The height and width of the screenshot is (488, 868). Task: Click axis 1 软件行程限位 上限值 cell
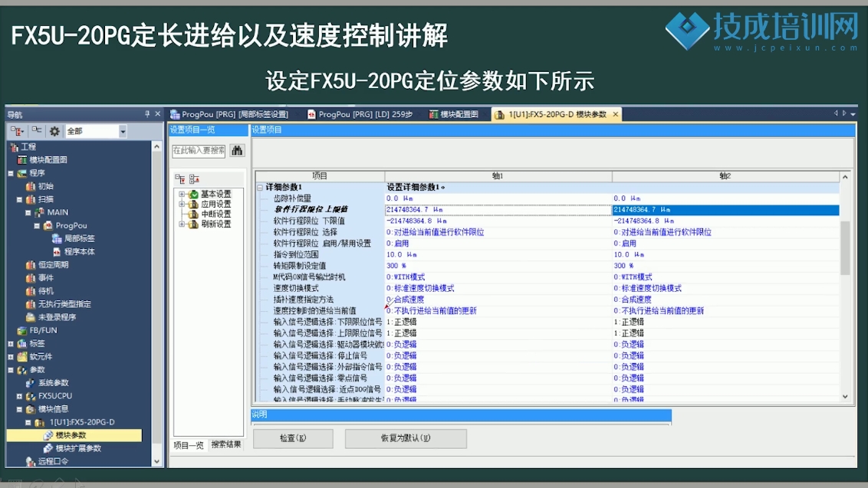pyautogui.click(x=498, y=210)
